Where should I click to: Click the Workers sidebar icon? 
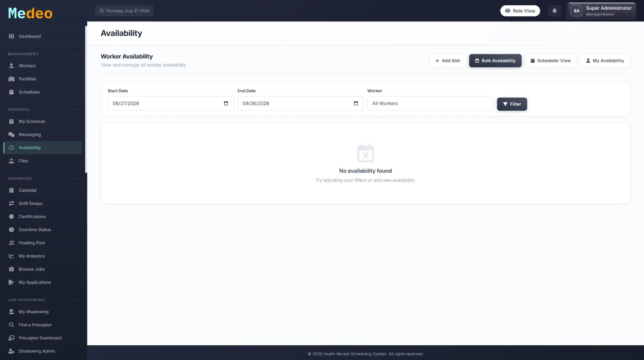[x=11, y=66]
